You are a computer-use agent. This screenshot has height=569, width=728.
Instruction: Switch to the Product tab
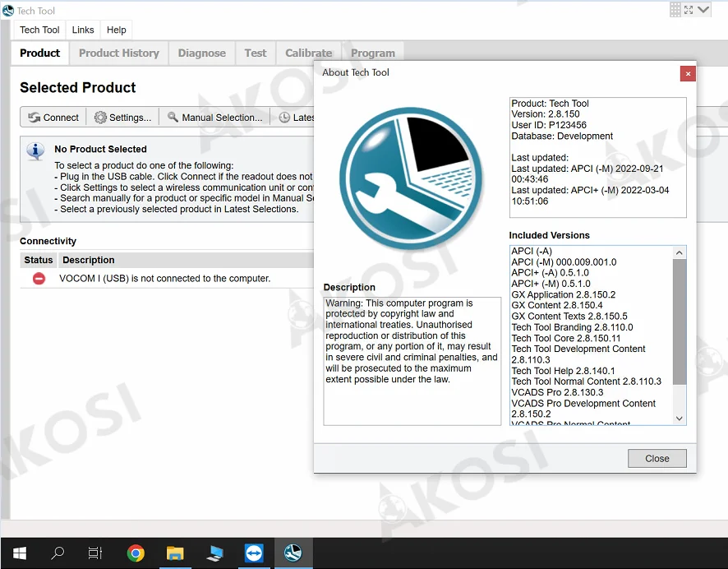[40, 53]
